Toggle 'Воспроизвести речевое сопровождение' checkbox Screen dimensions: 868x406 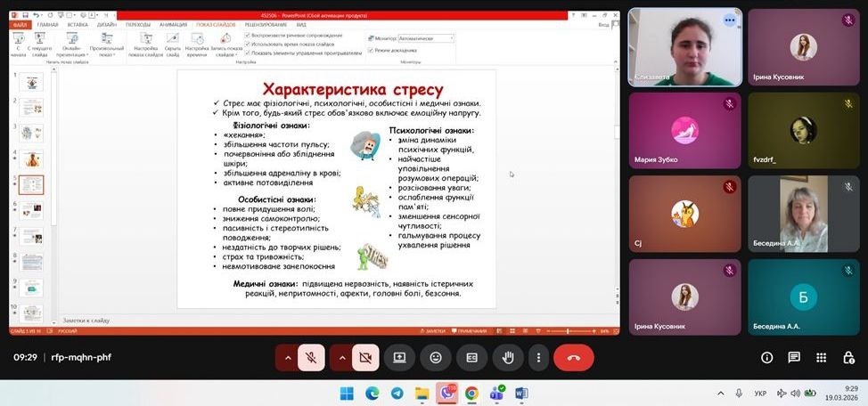point(247,36)
